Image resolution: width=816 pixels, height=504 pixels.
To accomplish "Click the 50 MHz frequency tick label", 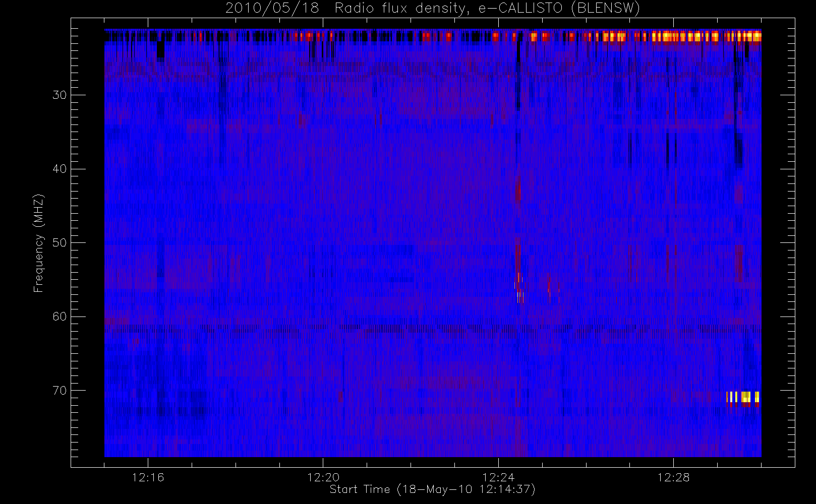I will pos(60,242).
